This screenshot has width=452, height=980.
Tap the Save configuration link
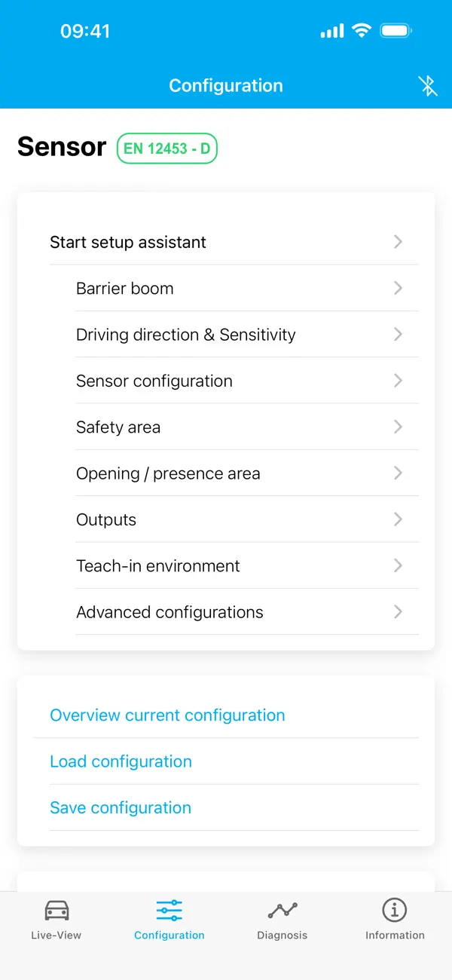(x=121, y=807)
